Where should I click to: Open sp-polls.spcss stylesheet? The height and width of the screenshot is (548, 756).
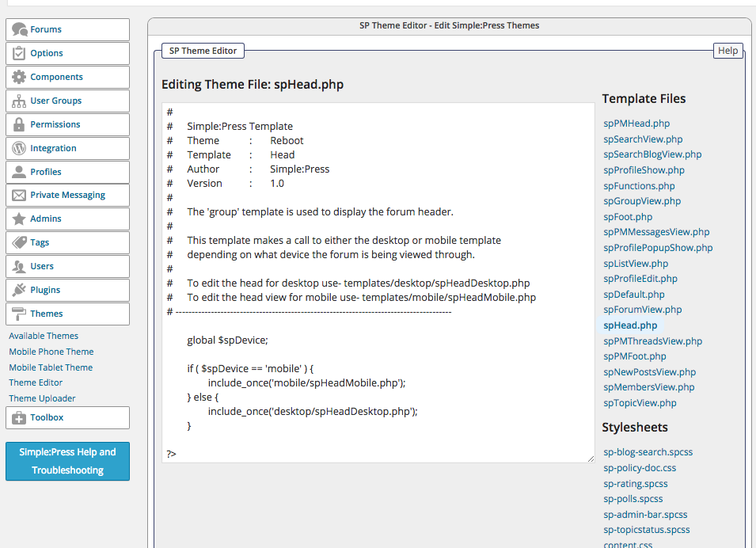(x=633, y=499)
